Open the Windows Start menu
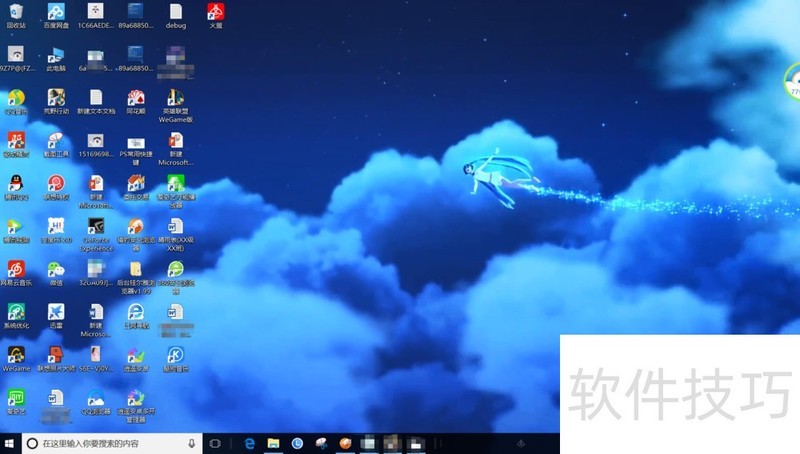 point(10,443)
